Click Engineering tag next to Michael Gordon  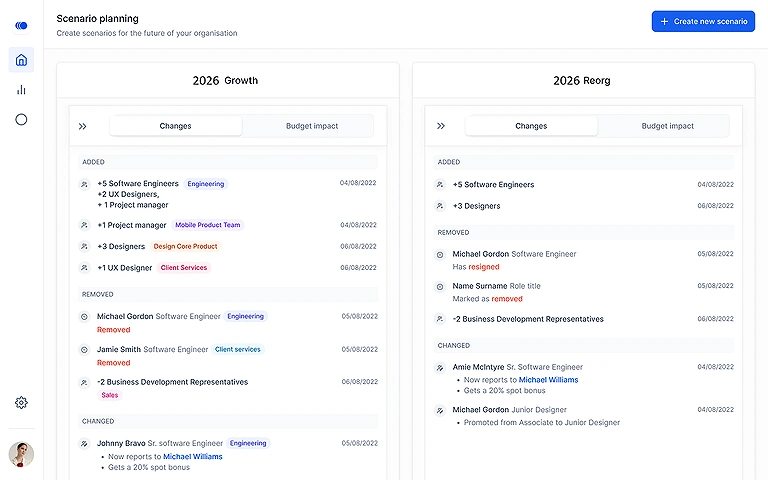click(245, 316)
